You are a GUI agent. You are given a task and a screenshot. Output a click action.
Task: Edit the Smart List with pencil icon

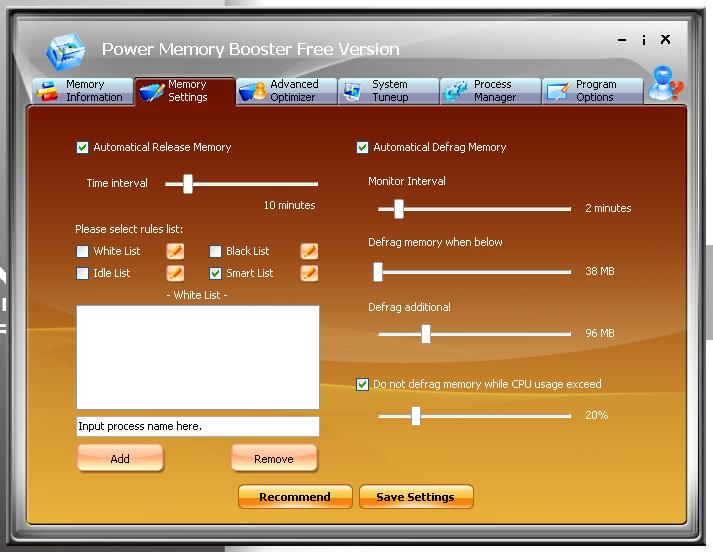click(x=309, y=273)
